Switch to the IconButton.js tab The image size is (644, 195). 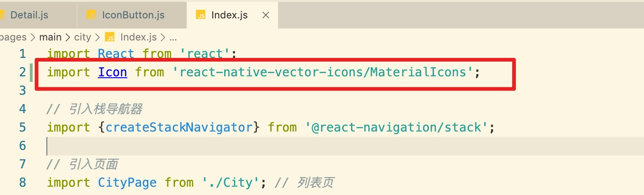[132, 15]
